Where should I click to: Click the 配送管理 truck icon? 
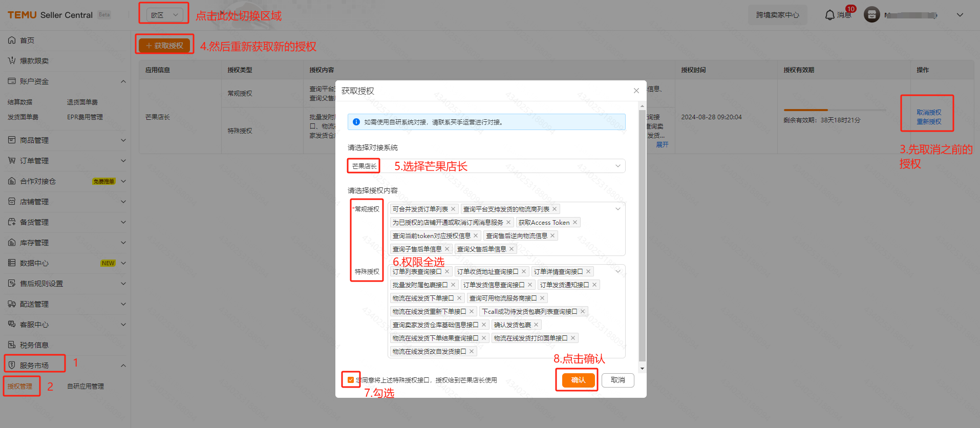12,304
